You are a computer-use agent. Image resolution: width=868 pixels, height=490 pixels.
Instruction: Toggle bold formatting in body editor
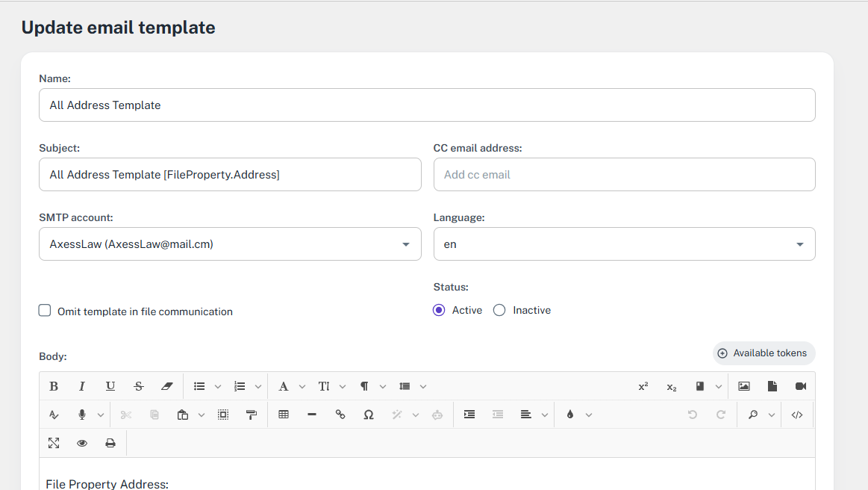pyautogui.click(x=54, y=386)
